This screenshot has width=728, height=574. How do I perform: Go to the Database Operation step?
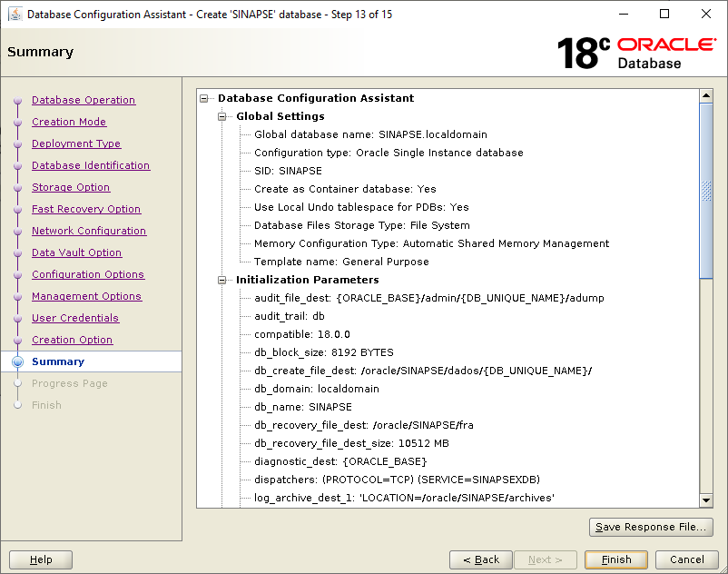84,100
